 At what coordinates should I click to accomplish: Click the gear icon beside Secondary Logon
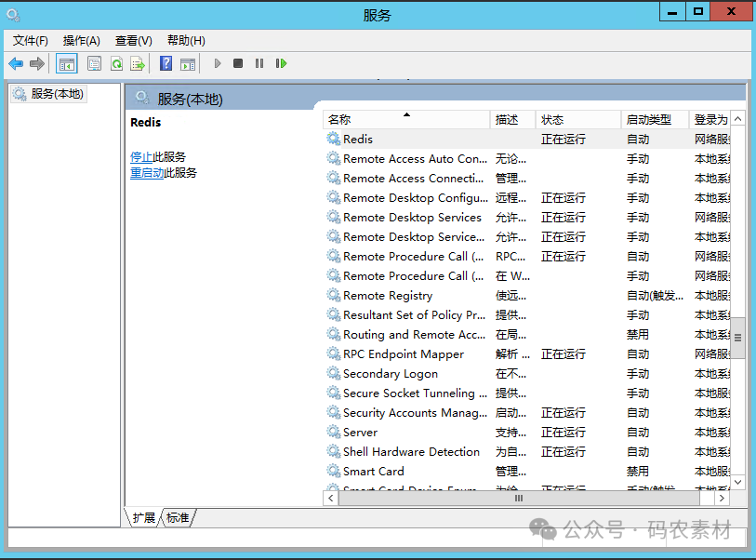[x=334, y=373]
